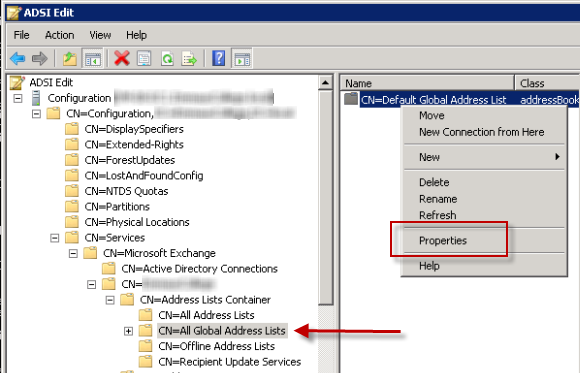The height and width of the screenshot is (373, 580).
Task: Click the CN=Physical Locations folder icon
Action: point(72,222)
